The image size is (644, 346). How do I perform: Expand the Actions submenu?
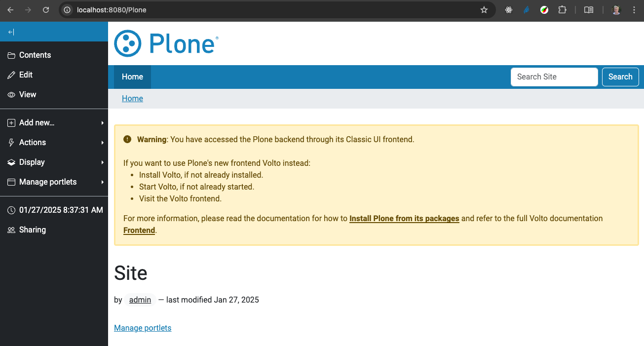pos(54,143)
